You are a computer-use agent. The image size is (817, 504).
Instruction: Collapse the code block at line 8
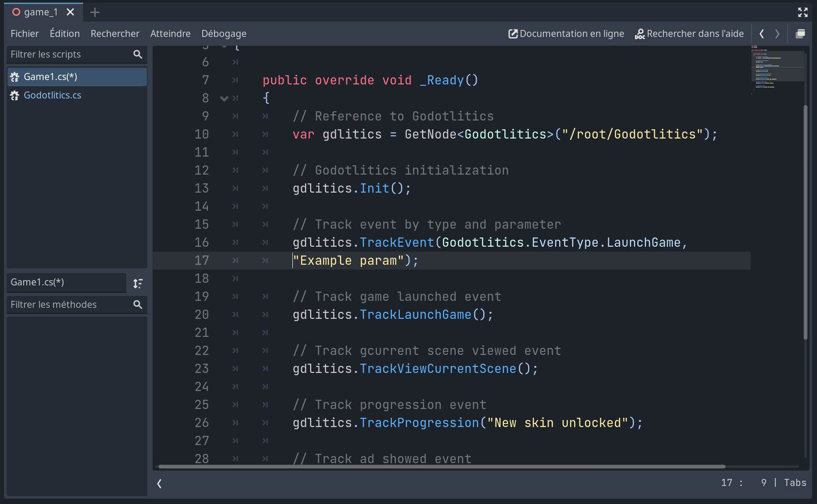coord(224,98)
